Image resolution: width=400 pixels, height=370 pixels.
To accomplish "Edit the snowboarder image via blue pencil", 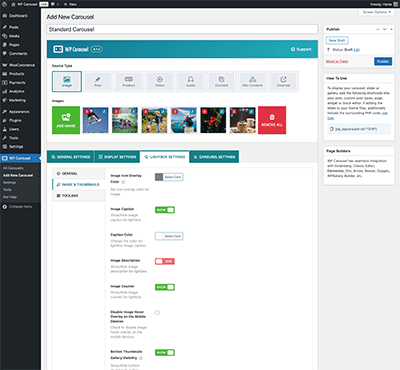I will (104, 111).
